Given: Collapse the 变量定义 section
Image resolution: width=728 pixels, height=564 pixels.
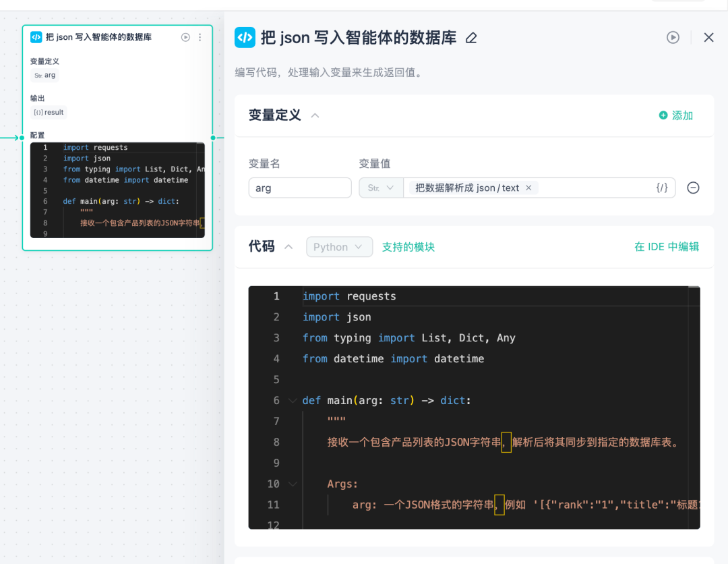Looking at the screenshot, I should tap(315, 115).
